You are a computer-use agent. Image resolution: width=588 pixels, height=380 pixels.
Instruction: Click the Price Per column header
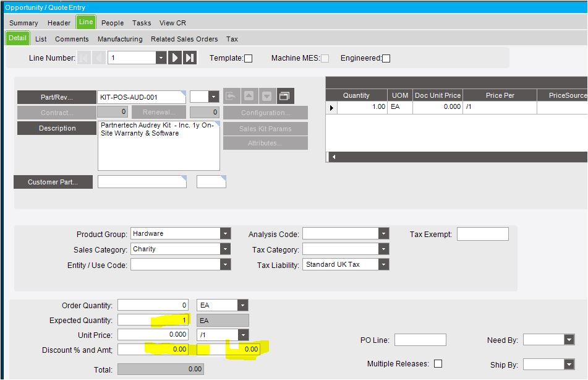coord(500,95)
